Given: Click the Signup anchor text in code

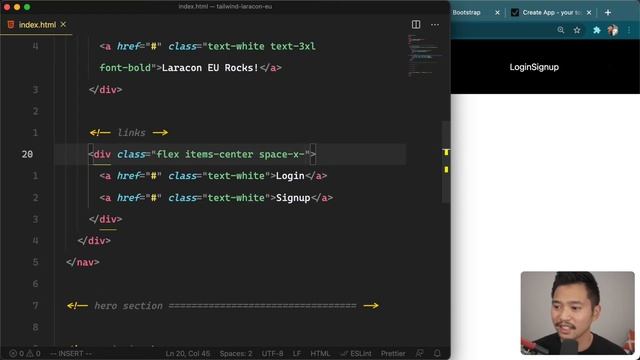Looking at the screenshot, I should (x=293, y=198).
